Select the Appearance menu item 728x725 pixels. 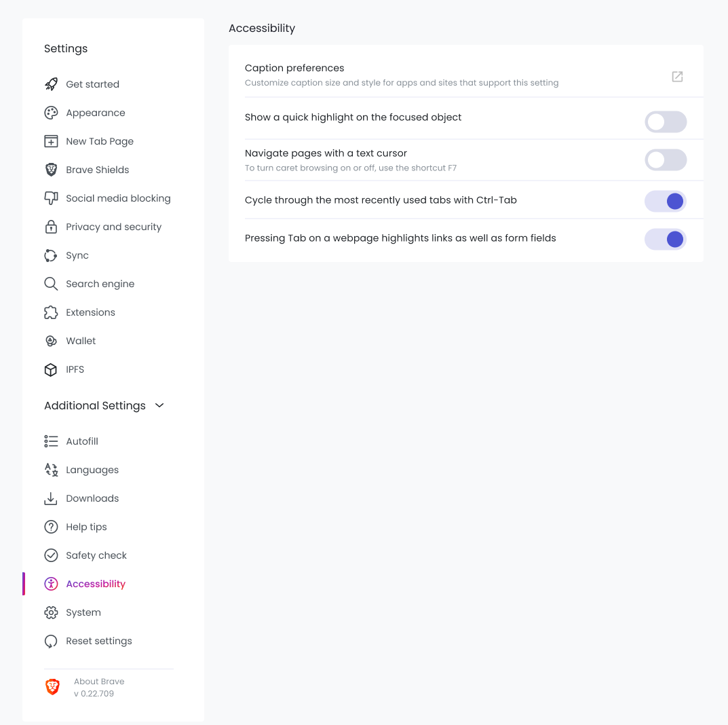click(x=96, y=112)
